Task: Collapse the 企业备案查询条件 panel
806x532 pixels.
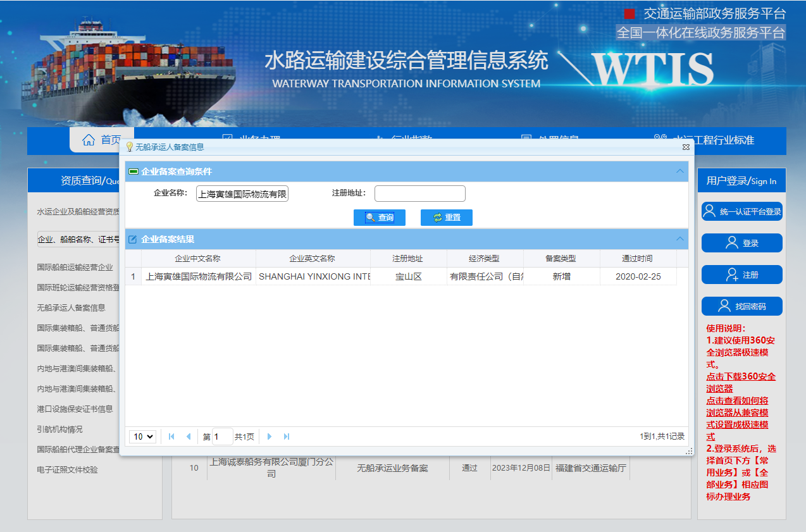Action: 680,171
